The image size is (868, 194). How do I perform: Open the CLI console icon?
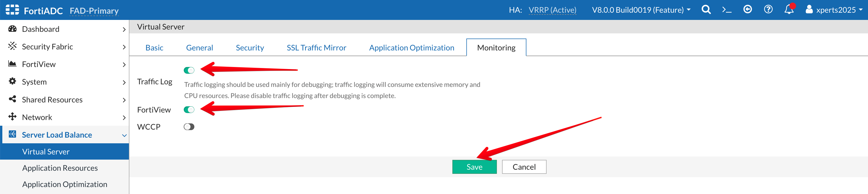coord(726,10)
